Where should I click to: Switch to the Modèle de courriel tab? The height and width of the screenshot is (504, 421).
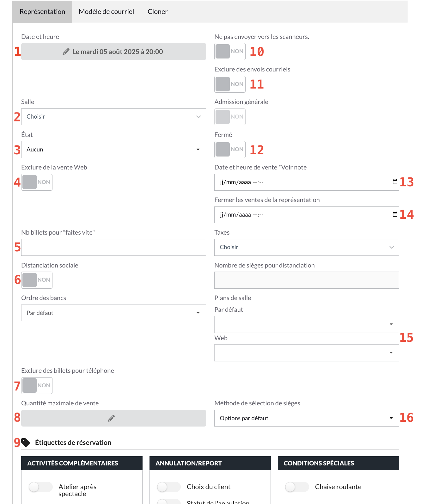(106, 12)
